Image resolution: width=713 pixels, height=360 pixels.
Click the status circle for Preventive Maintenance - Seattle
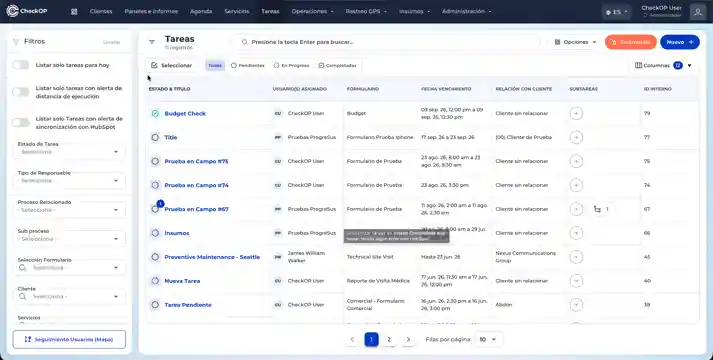tap(155, 257)
